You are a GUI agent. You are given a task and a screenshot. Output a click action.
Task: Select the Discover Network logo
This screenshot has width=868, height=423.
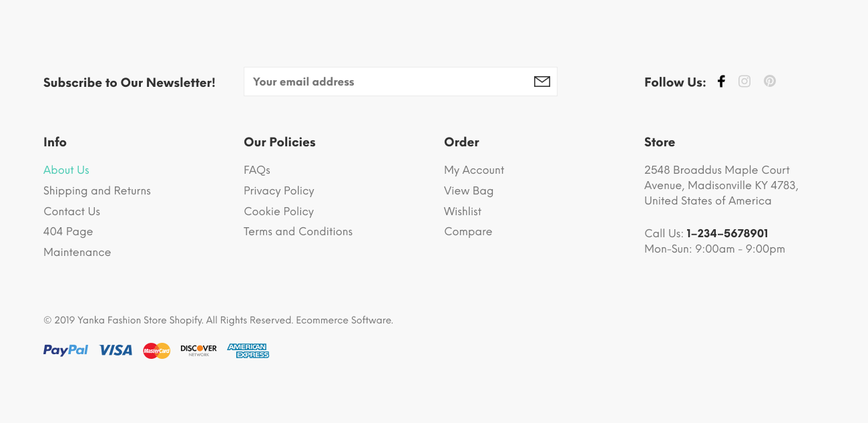click(198, 349)
